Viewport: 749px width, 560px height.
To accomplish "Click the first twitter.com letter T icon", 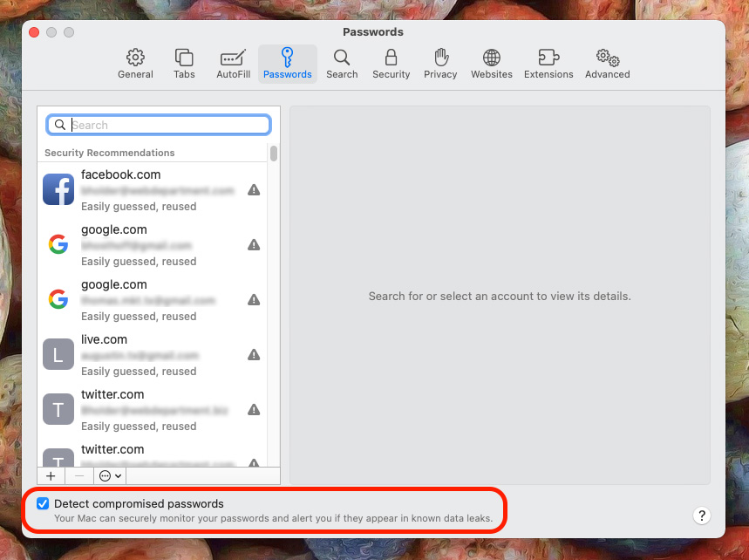I will 58,409.
